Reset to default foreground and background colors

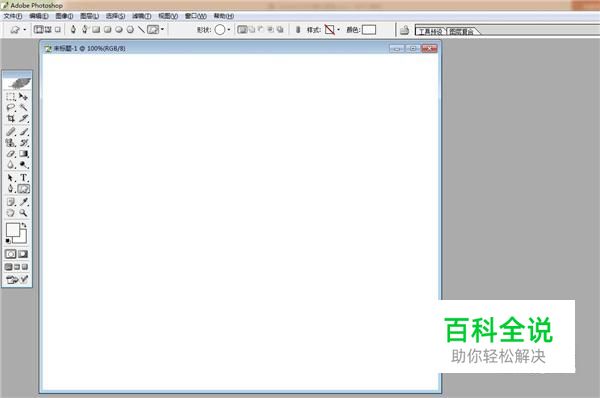pos(8,241)
